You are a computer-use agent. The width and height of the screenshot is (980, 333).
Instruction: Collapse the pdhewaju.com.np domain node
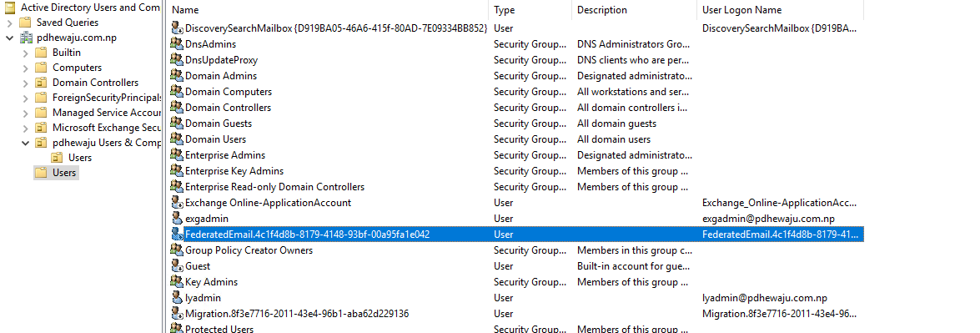[8, 38]
